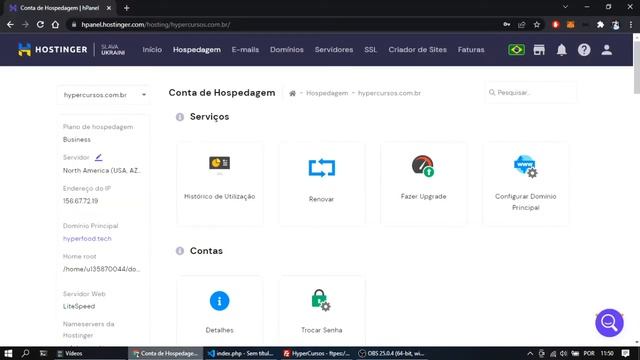
Task: Open the store marketplace icon
Action: (x=539, y=50)
